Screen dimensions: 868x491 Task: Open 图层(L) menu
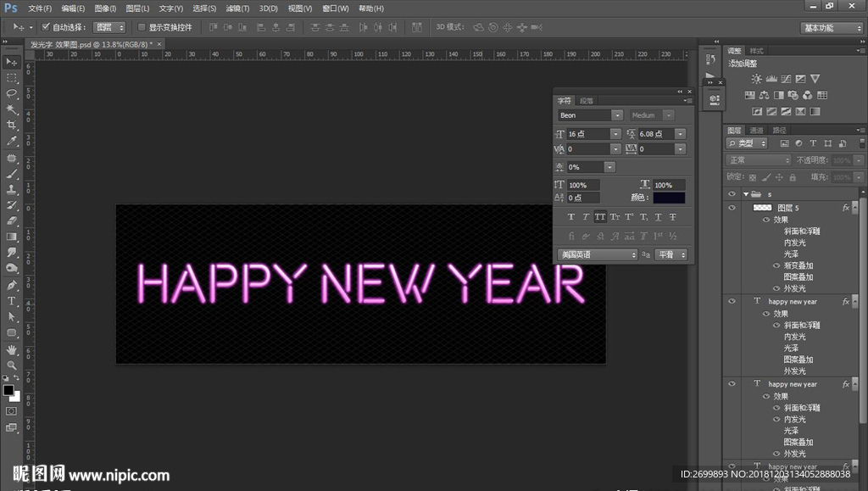pyautogui.click(x=137, y=8)
